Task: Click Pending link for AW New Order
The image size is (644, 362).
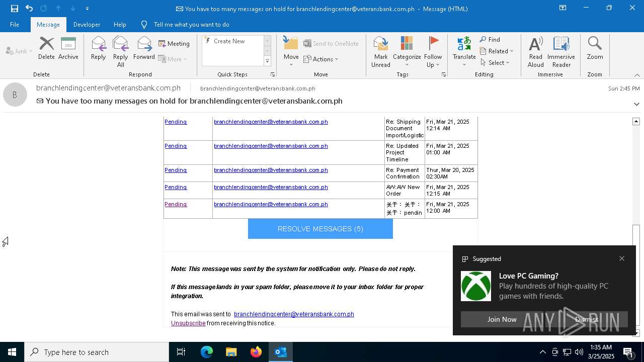Action: tap(176, 187)
